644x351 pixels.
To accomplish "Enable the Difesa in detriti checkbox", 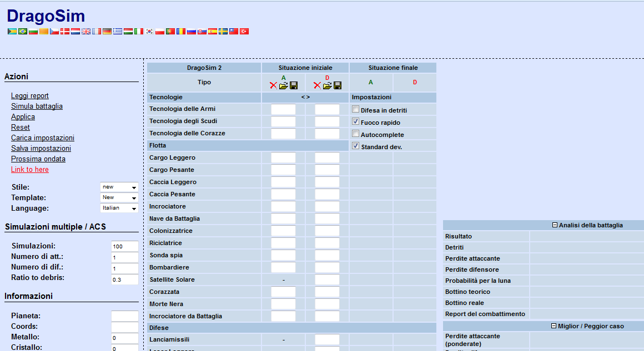I will pyautogui.click(x=355, y=110).
